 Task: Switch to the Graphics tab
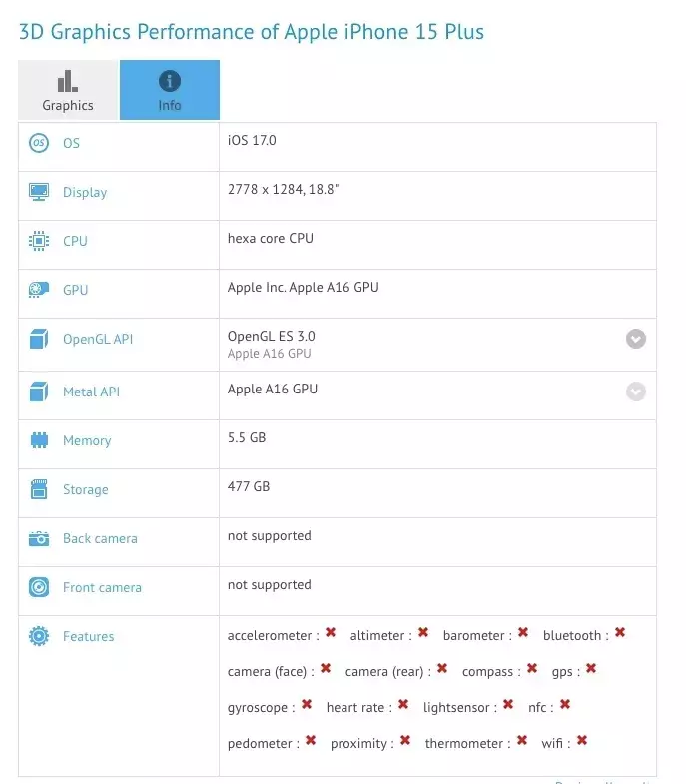click(68, 90)
